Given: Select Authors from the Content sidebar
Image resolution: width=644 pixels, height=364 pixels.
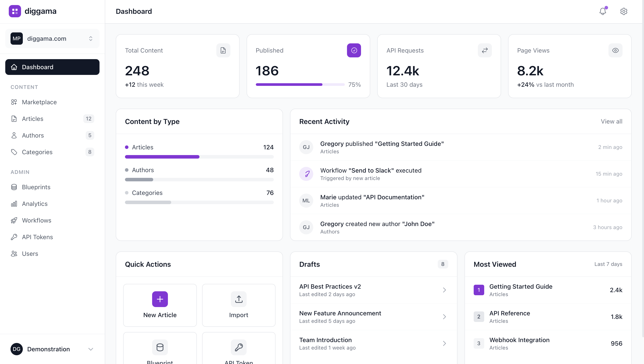Looking at the screenshot, I should point(33,135).
